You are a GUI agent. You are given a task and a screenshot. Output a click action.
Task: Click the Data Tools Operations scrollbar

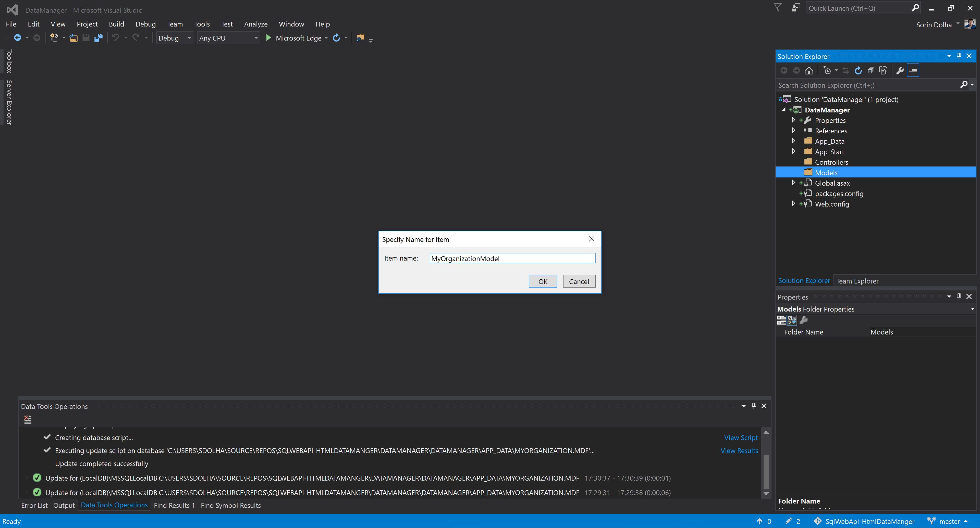(x=766, y=471)
